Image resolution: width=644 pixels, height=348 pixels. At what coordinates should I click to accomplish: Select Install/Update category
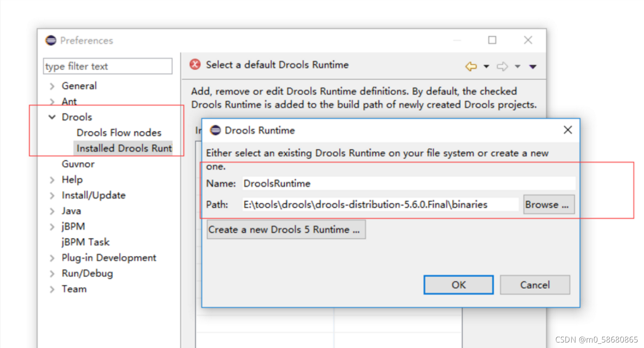point(93,195)
